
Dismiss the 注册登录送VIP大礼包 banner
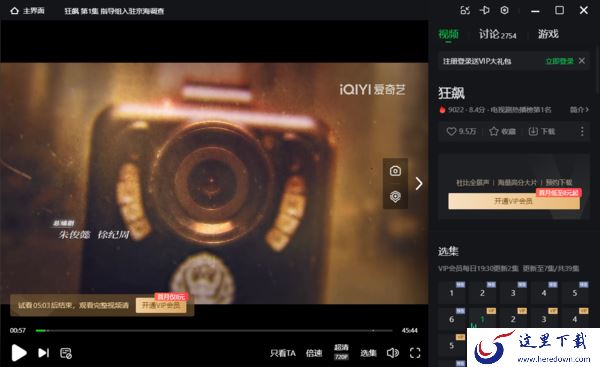click(x=582, y=61)
